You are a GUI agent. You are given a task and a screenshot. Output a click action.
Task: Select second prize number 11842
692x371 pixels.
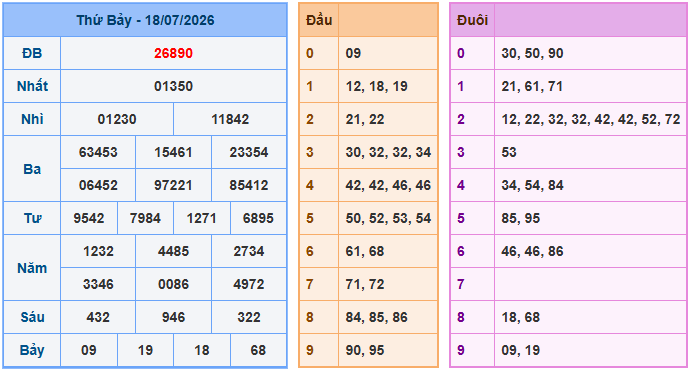(x=230, y=119)
